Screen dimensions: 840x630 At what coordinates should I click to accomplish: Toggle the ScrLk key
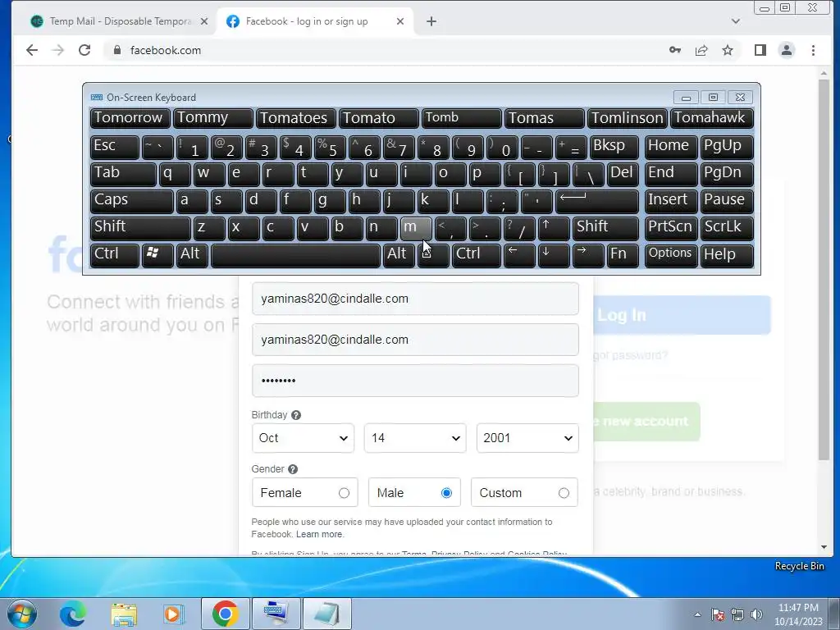727,228
